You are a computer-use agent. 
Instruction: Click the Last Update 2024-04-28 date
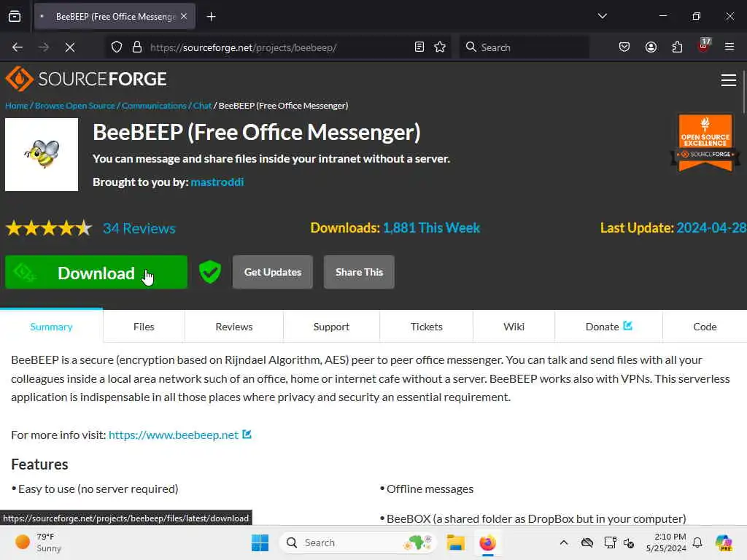point(711,228)
